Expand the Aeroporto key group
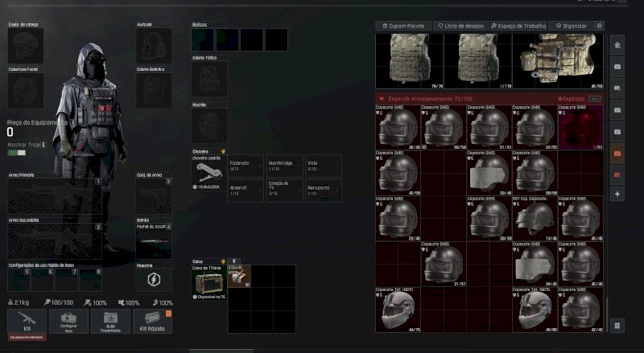This screenshot has width=644, height=353. pyautogui.click(x=324, y=190)
